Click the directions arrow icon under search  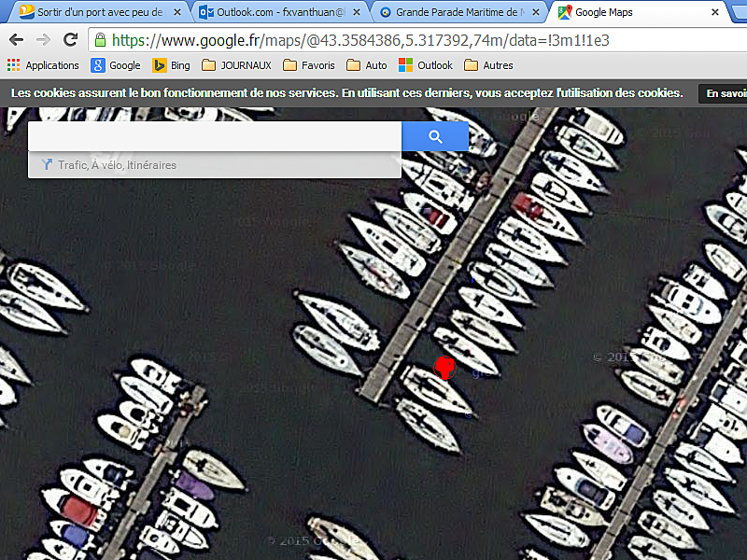[x=45, y=165]
